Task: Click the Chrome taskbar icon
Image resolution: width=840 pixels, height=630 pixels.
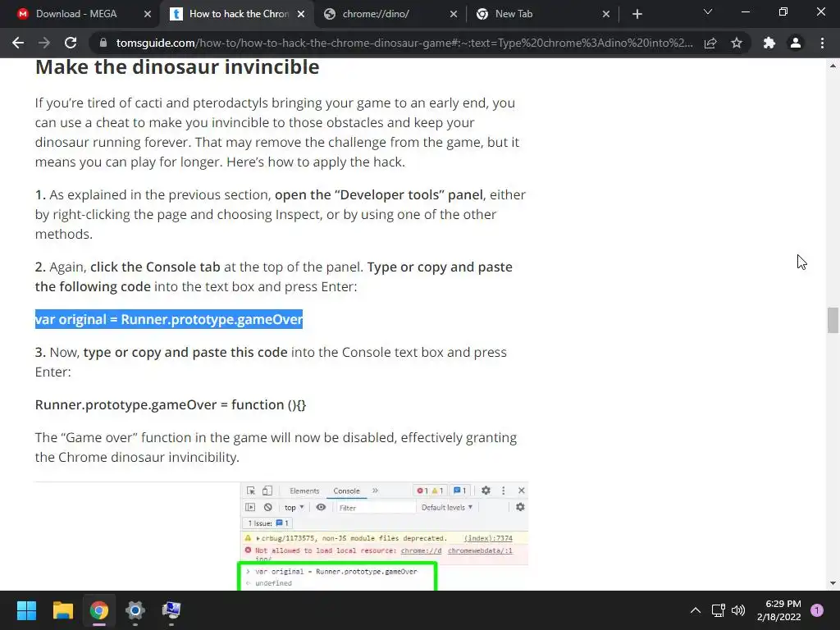Action: click(x=99, y=610)
